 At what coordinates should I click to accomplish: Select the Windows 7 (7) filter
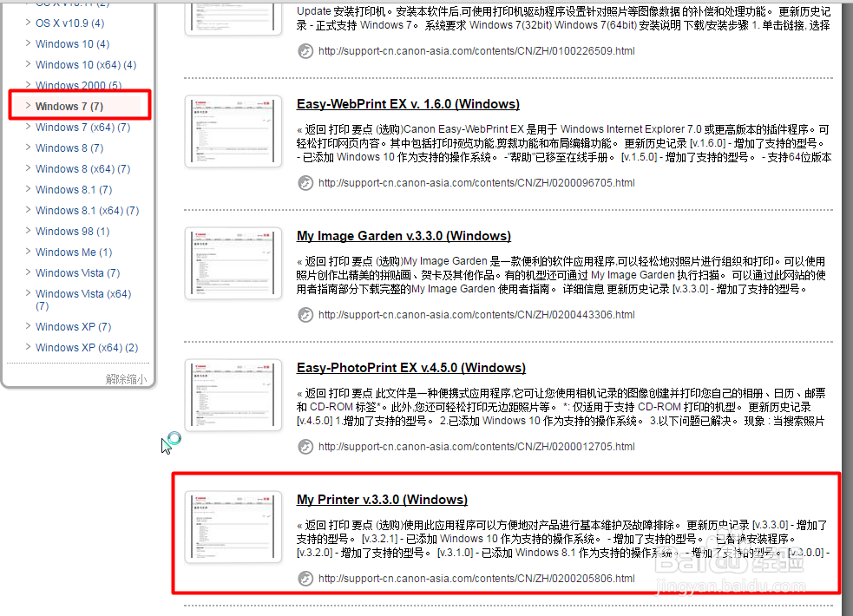tap(69, 107)
